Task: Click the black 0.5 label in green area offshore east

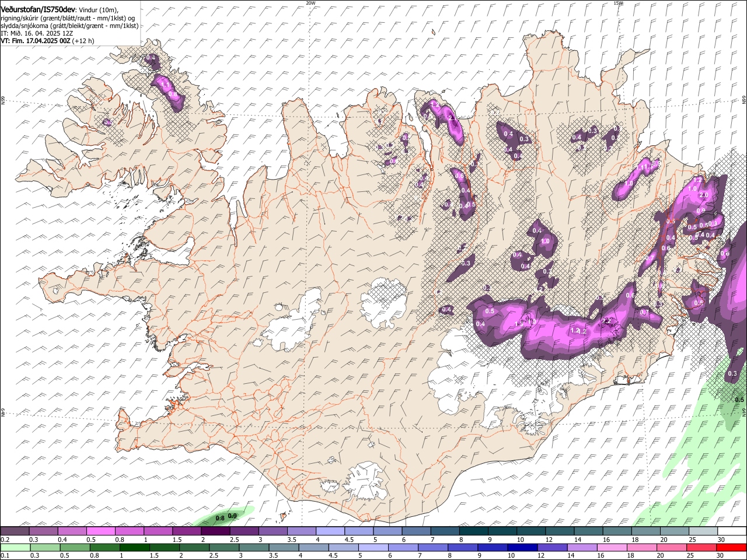Action: coord(739,400)
